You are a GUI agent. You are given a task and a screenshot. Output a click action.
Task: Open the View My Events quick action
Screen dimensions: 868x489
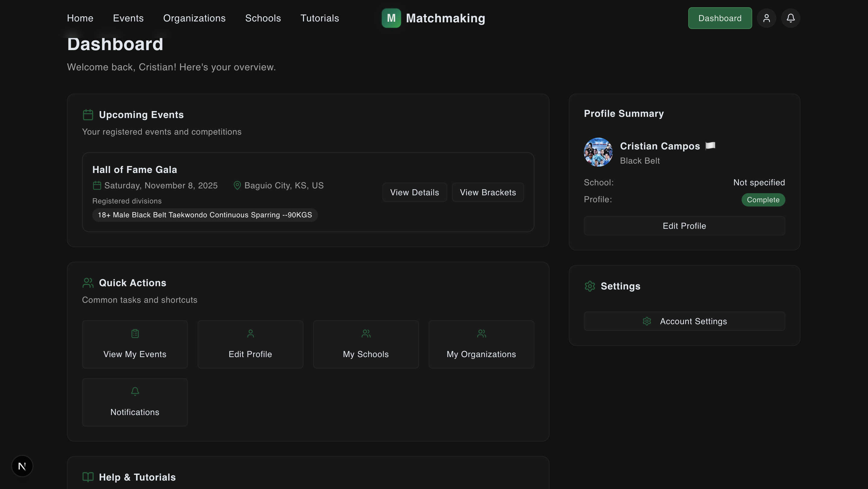(x=135, y=344)
